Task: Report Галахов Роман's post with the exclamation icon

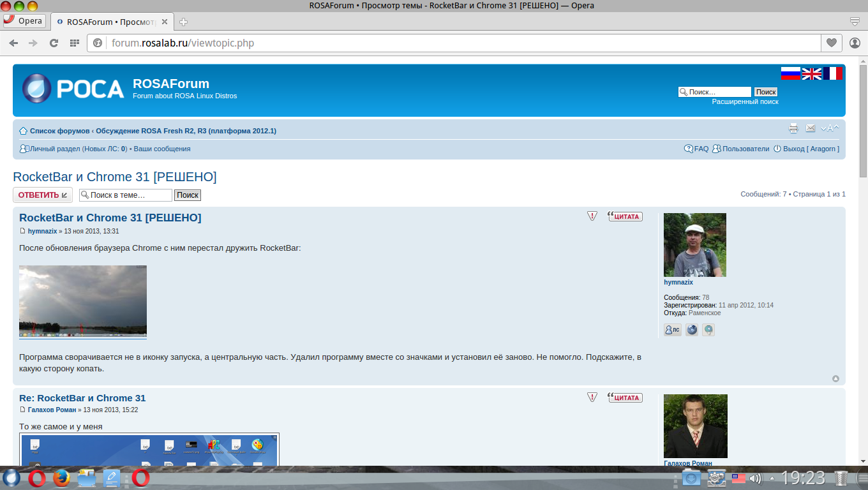Action: click(592, 397)
